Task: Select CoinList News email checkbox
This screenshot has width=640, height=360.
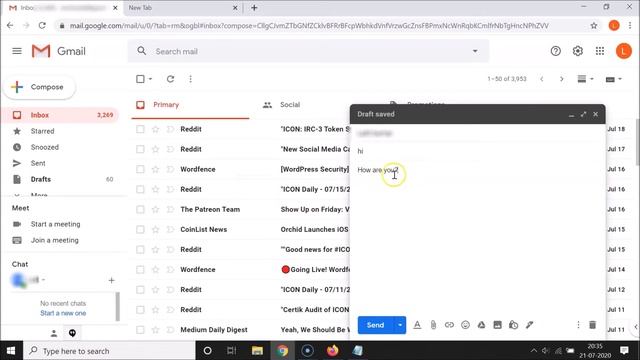Action: coord(140,229)
